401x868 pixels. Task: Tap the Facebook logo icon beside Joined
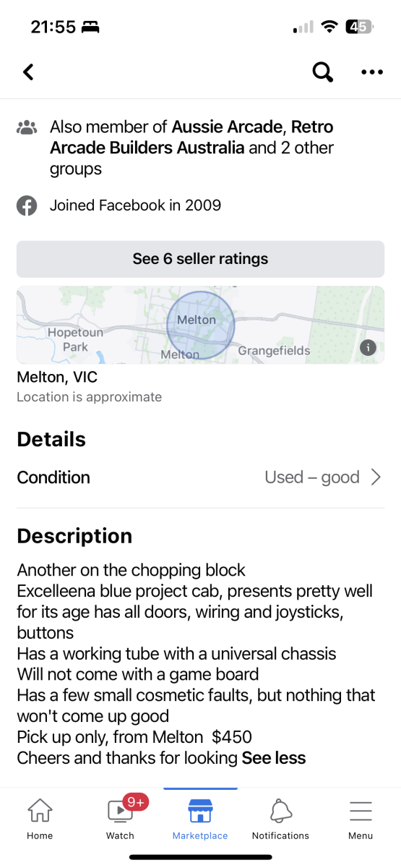27,205
